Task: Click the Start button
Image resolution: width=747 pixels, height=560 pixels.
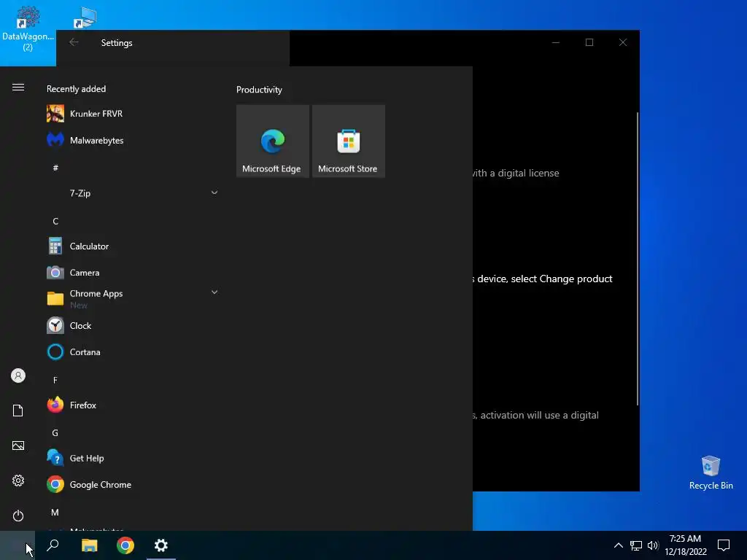Action: pyautogui.click(x=18, y=545)
